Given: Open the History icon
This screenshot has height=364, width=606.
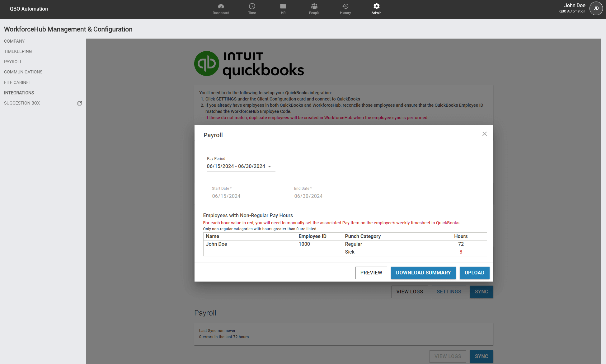Looking at the screenshot, I should pos(345,7).
